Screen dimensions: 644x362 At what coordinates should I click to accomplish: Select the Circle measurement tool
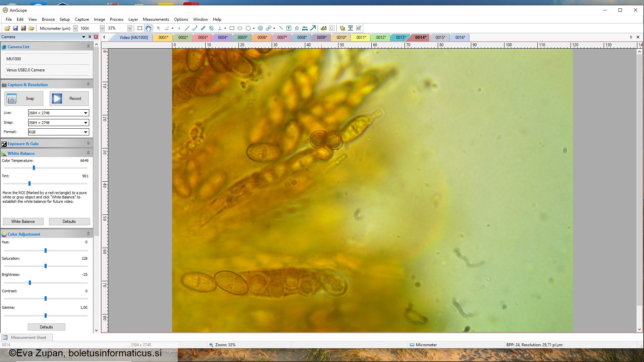point(248,28)
